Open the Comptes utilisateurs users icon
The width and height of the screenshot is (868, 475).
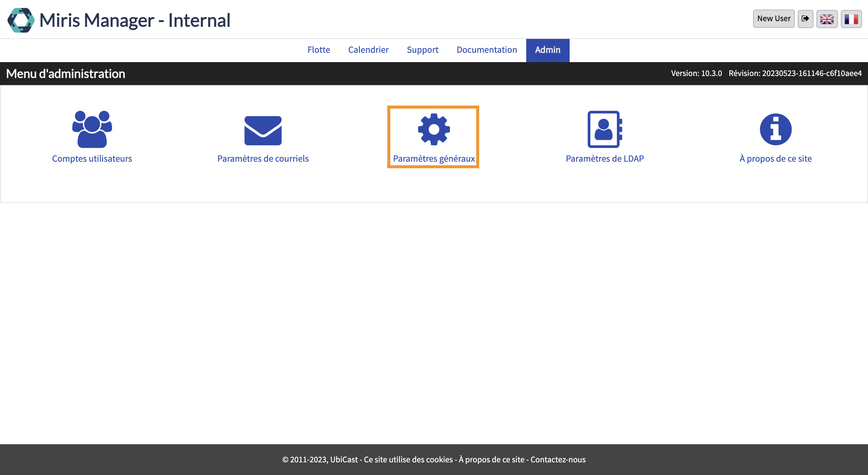click(x=92, y=129)
